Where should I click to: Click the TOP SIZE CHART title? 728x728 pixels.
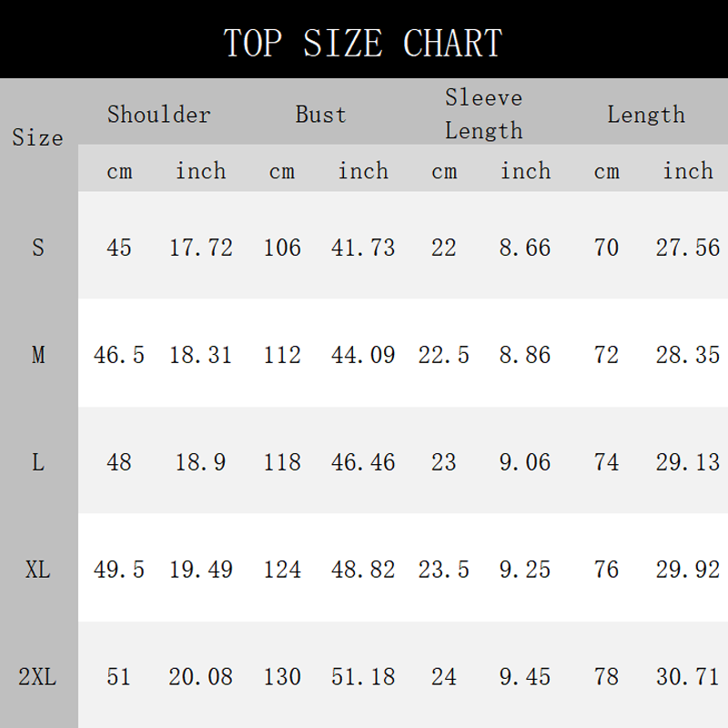click(x=362, y=43)
